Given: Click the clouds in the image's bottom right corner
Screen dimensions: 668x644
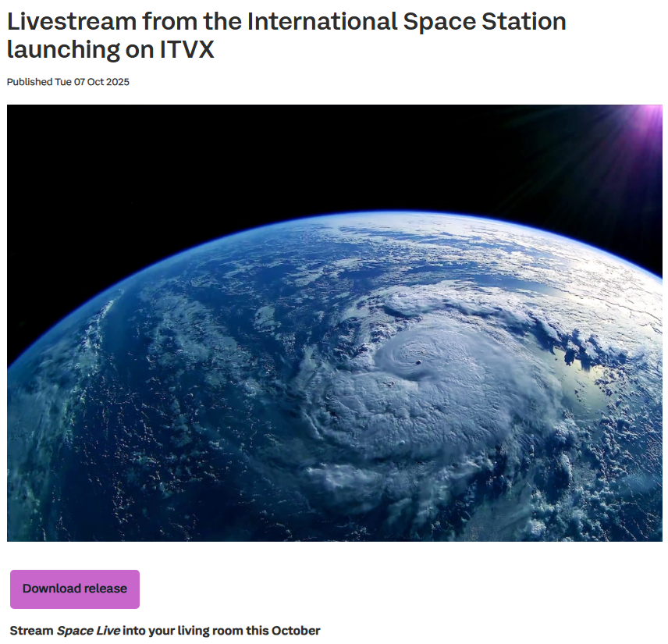Looking at the screenshot, I should [x=616, y=507].
